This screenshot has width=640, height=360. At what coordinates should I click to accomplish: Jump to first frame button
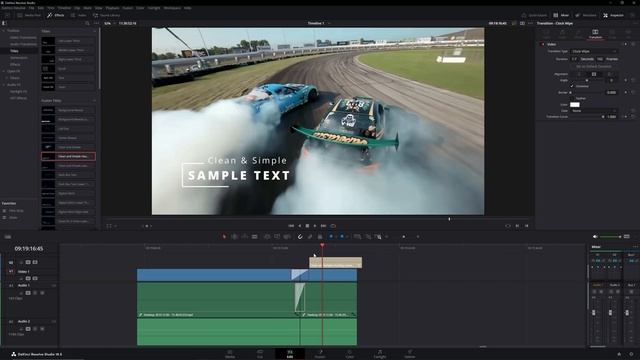(x=291, y=226)
